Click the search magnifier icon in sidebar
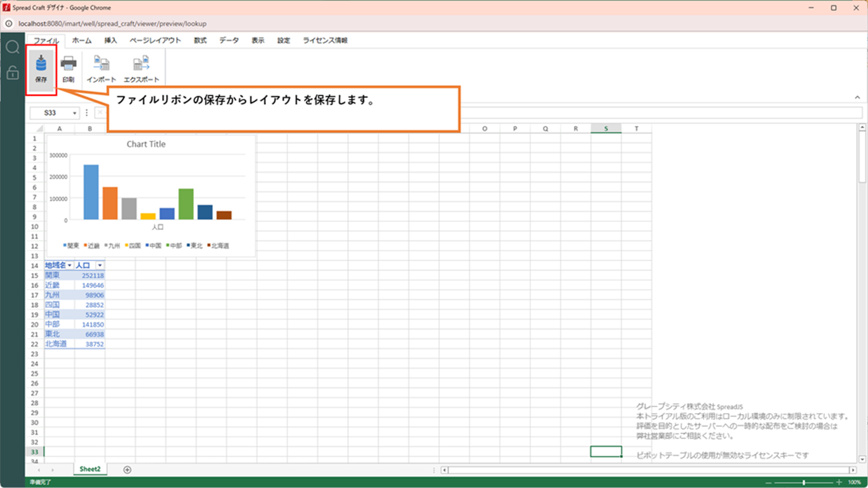 click(12, 47)
